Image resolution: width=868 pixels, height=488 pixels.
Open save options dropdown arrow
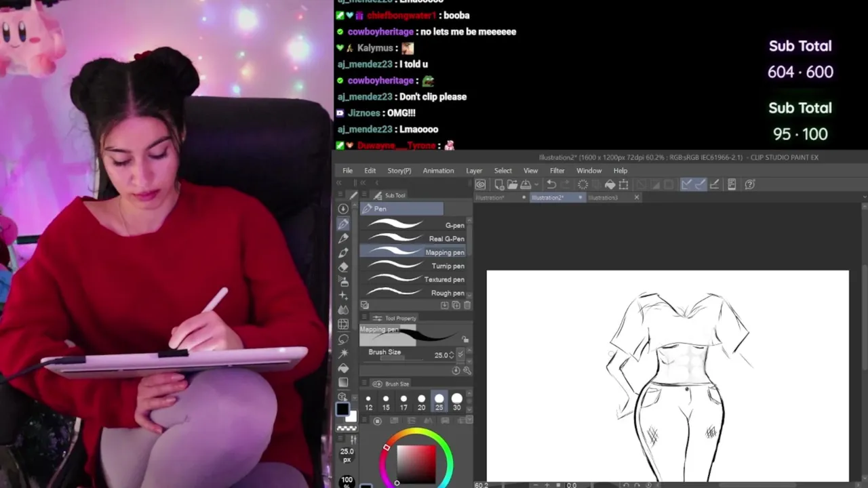[x=536, y=184]
